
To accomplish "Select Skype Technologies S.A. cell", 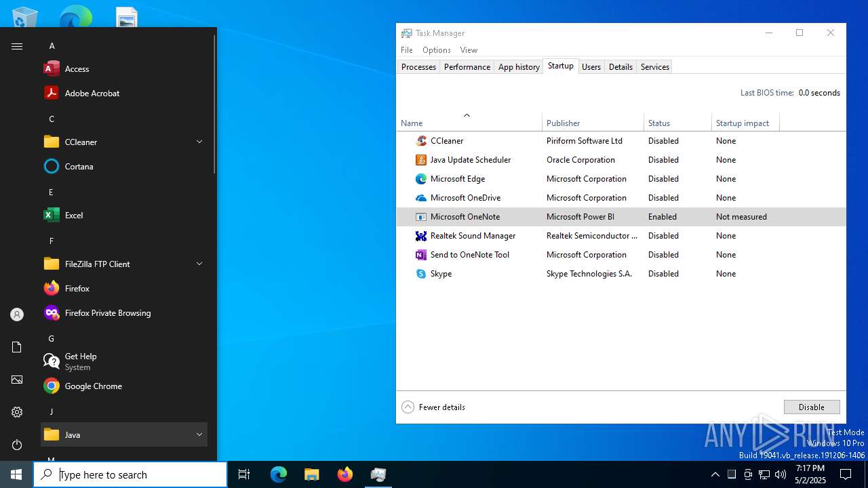I will coord(589,274).
